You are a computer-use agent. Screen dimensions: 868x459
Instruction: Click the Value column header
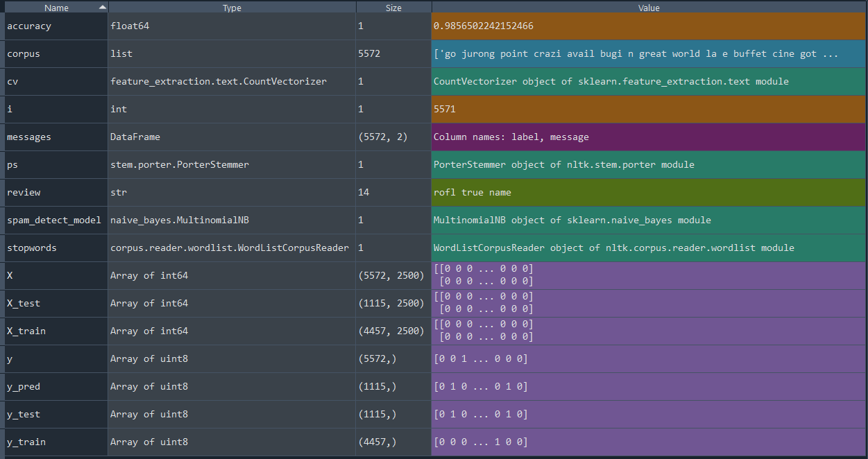649,8
